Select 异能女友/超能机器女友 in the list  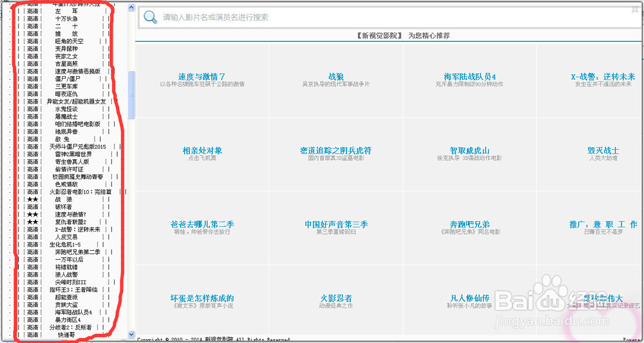[x=77, y=101]
